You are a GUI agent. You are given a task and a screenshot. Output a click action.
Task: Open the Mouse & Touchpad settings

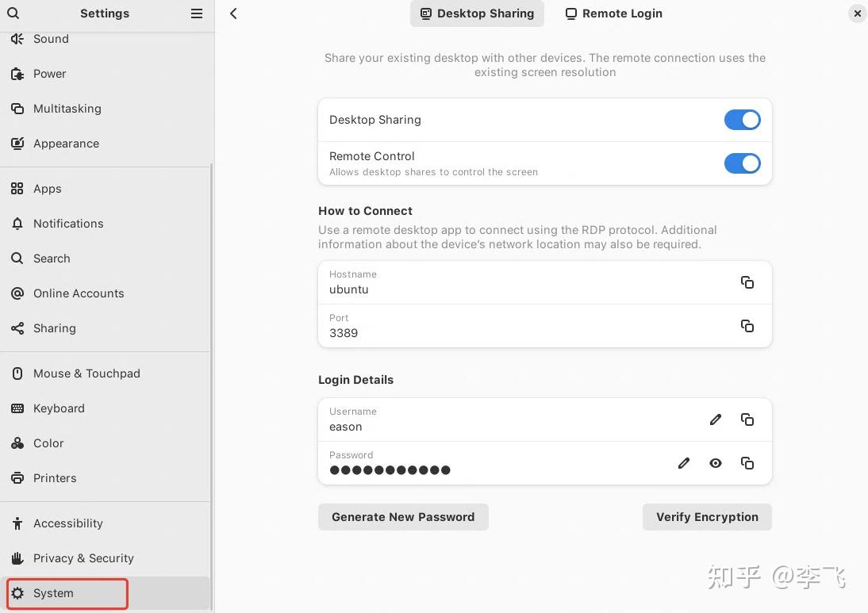click(x=86, y=374)
